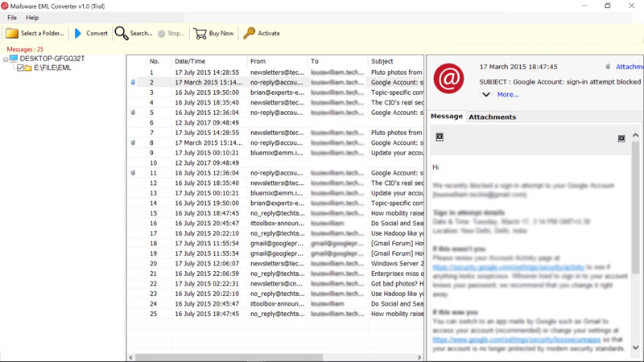Open the File menu

[12, 18]
